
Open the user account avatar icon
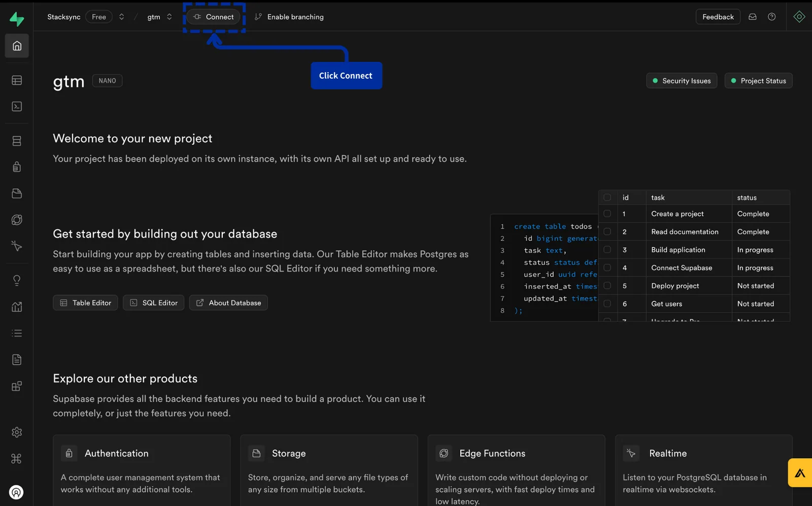click(x=16, y=492)
